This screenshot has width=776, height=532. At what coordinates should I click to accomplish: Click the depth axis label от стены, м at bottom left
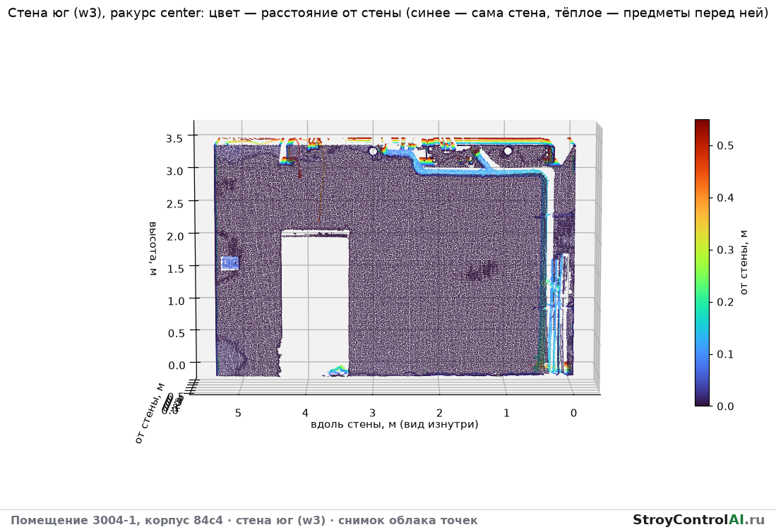[150, 413]
